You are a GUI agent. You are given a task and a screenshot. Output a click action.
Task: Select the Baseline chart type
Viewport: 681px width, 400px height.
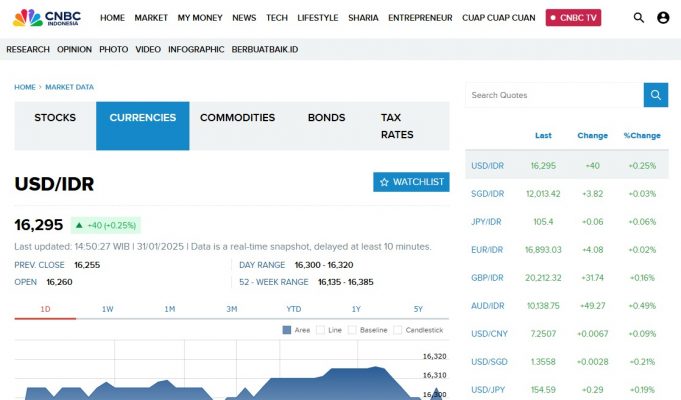pyautogui.click(x=367, y=329)
